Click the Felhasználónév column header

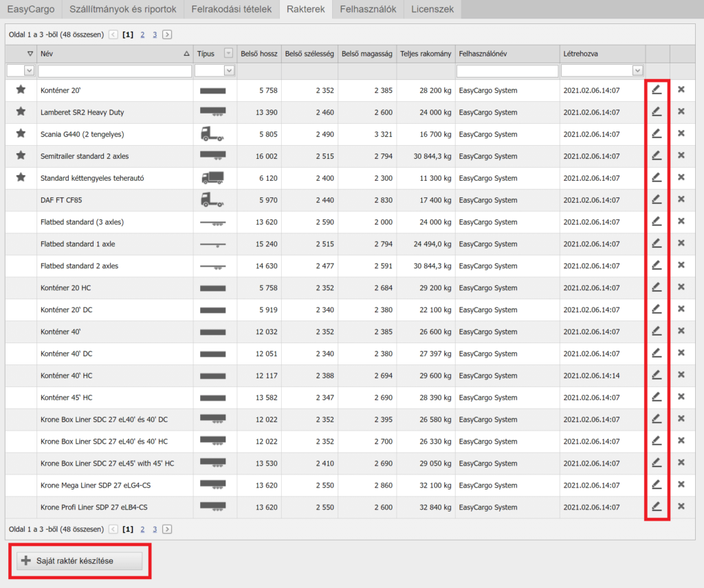(507, 54)
